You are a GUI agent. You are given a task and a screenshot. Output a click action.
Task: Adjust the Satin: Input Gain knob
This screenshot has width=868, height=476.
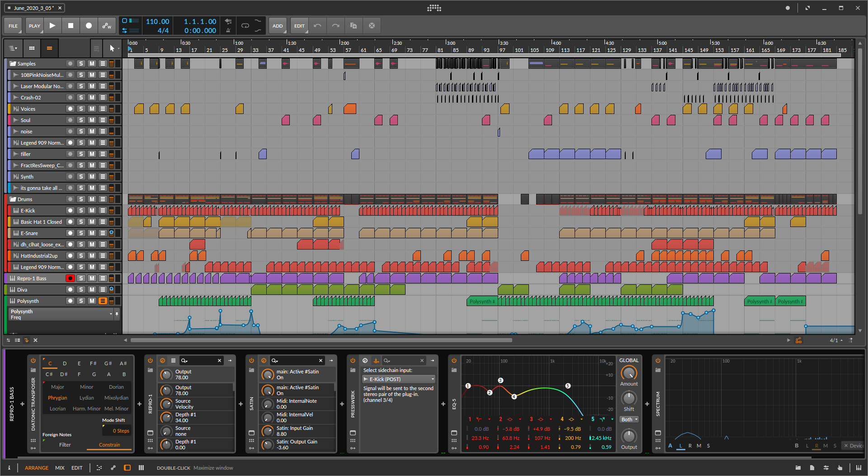(x=268, y=431)
